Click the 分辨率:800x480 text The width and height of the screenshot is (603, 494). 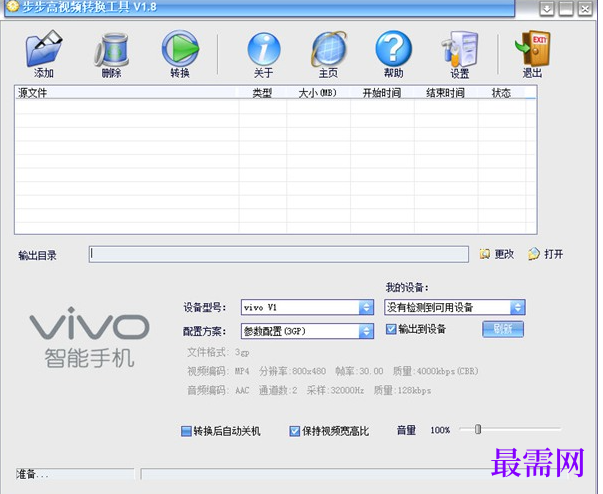292,371
